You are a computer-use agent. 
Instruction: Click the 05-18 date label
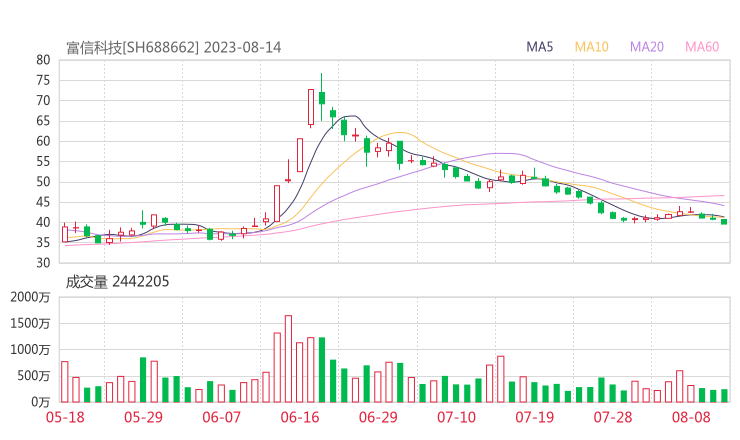point(65,417)
